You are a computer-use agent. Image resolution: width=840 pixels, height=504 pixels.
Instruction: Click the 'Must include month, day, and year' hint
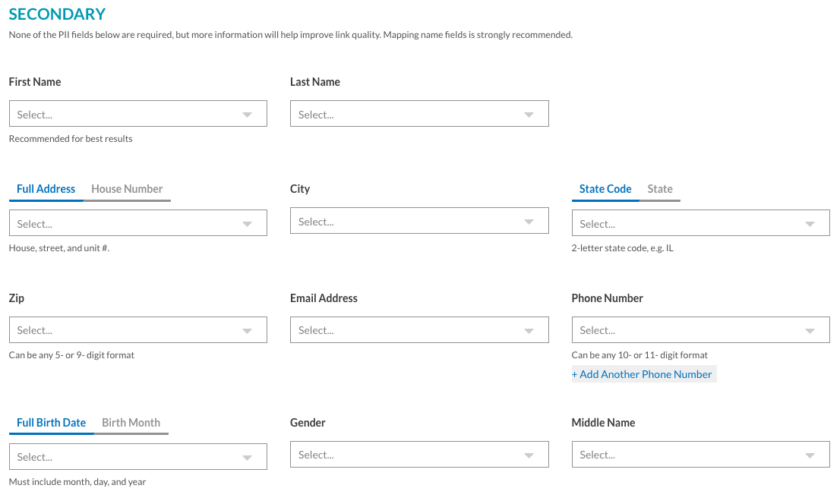[x=77, y=482]
